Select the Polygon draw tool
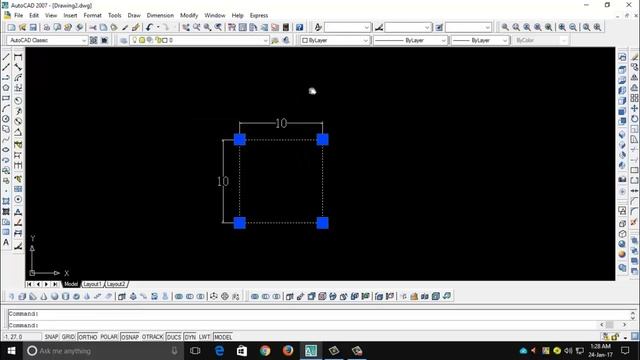This screenshot has height=360, width=640. (6, 88)
